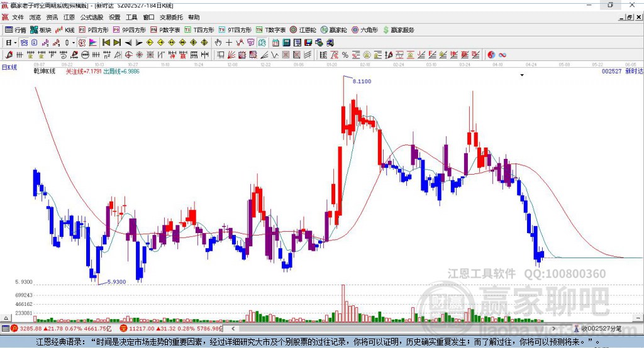Select the crosshair plus tool

[x=229, y=43]
